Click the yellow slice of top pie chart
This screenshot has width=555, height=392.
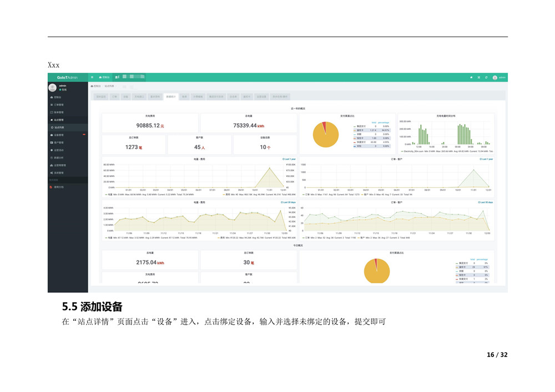[x=325, y=137]
